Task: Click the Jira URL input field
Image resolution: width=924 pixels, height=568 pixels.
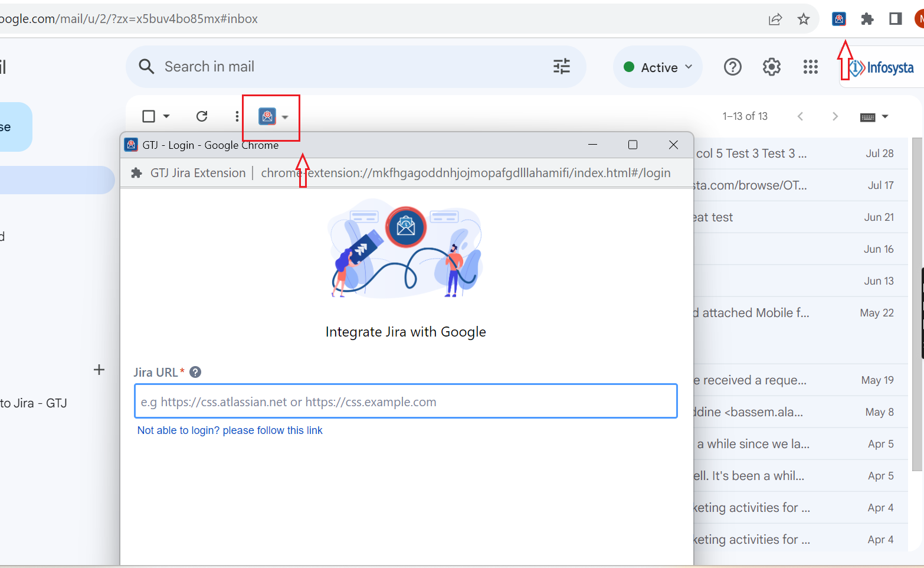Action: (x=405, y=401)
